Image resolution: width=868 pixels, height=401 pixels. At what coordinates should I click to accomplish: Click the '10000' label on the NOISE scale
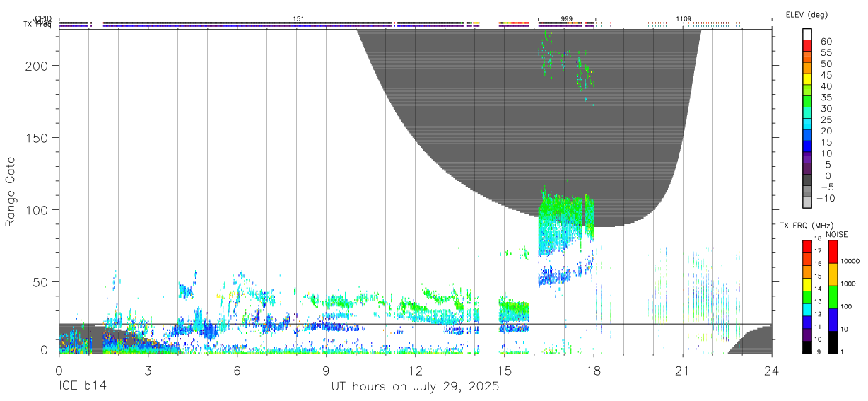coord(850,262)
